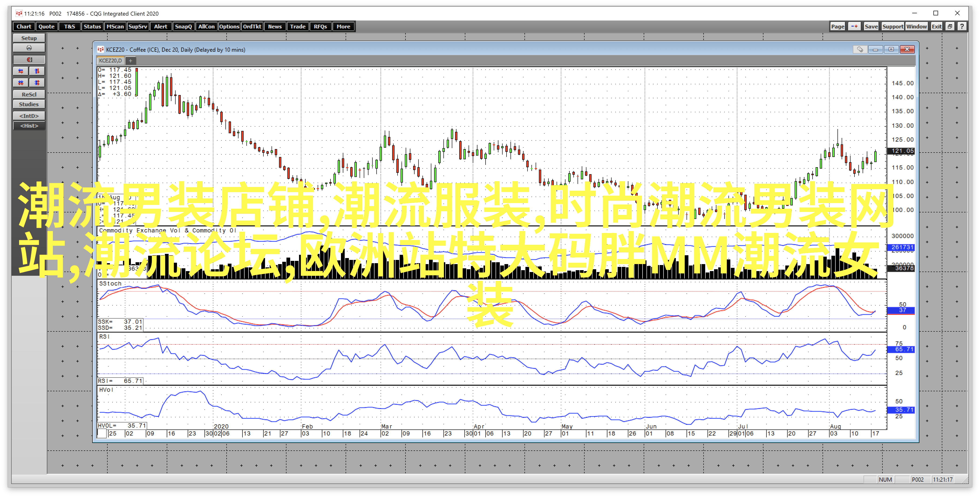Click the RSI study pane label
This screenshot has width=980, height=497.
coord(104,337)
